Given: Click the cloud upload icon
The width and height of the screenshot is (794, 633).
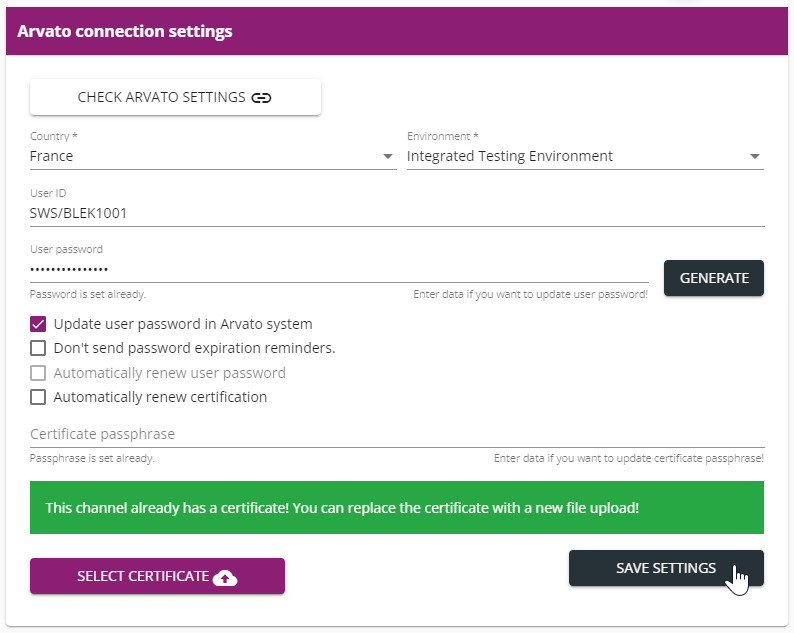Looking at the screenshot, I should coord(225,577).
